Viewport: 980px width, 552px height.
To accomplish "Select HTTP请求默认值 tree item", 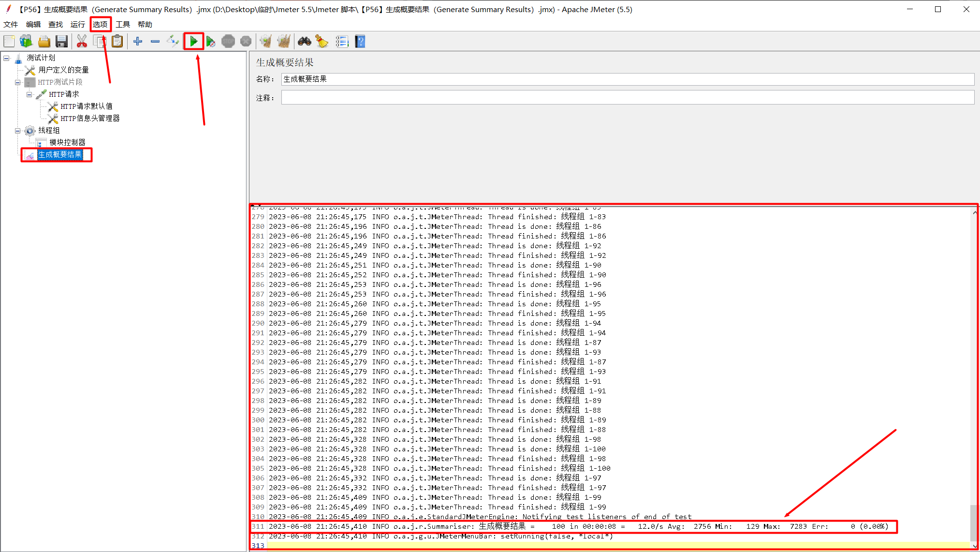I will click(x=86, y=106).
